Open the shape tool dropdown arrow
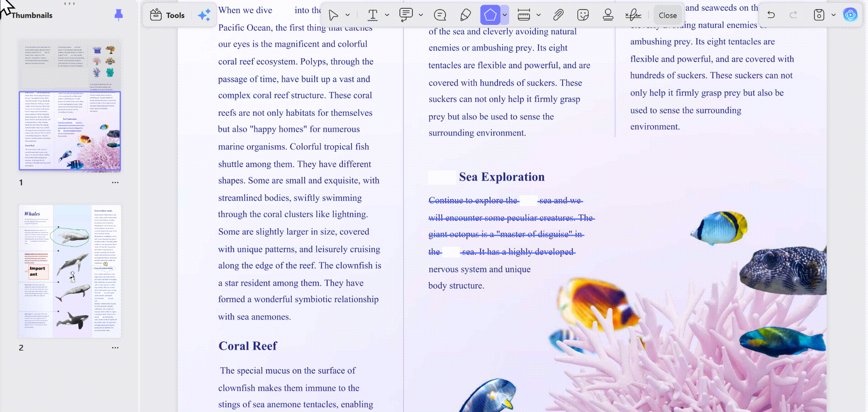 coord(505,15)
